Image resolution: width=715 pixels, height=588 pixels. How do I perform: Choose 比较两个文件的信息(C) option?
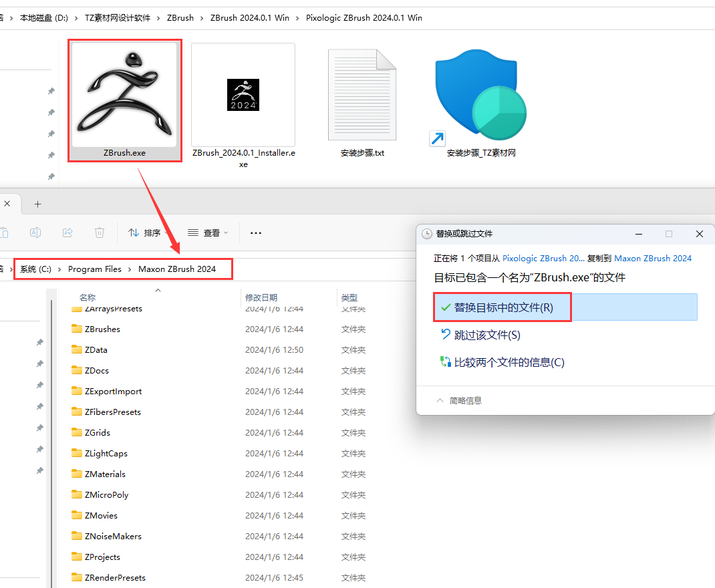point(503,362)
